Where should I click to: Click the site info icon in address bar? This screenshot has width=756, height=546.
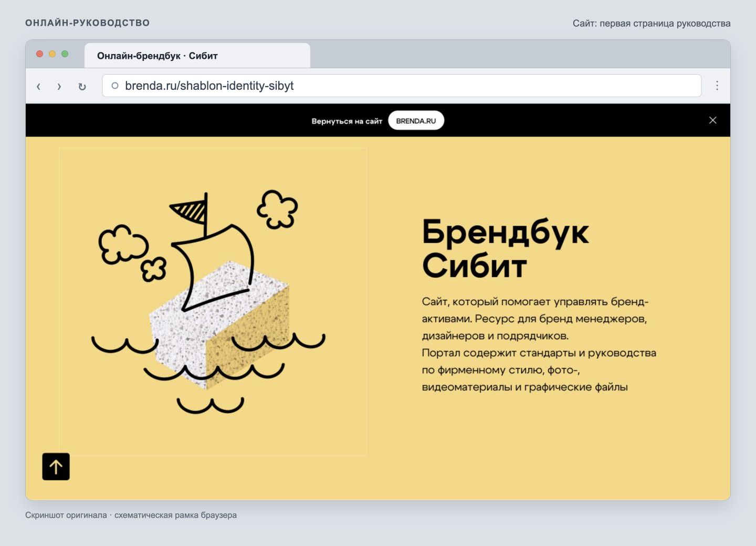coord(115,86)
